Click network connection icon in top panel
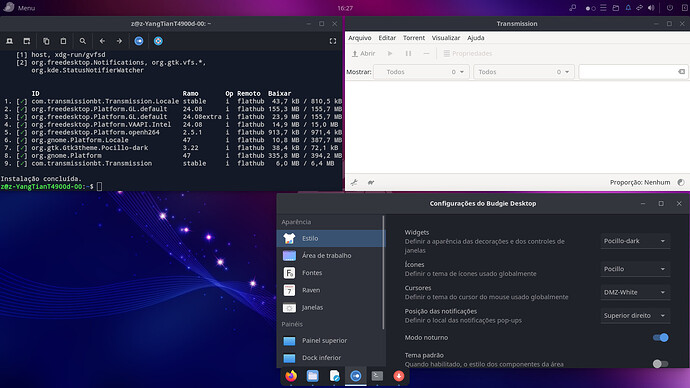This screenshot has height=388, width=690. [x=639, y=8]
